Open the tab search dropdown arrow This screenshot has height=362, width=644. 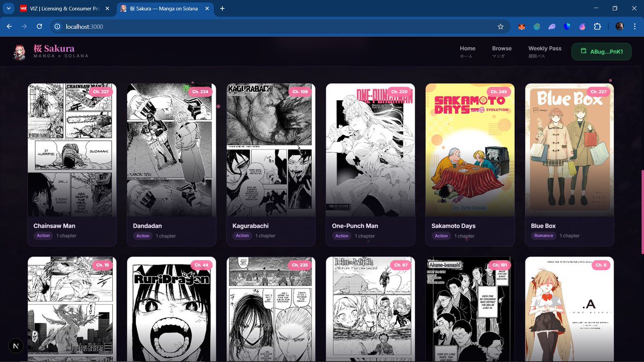(8, 8)
